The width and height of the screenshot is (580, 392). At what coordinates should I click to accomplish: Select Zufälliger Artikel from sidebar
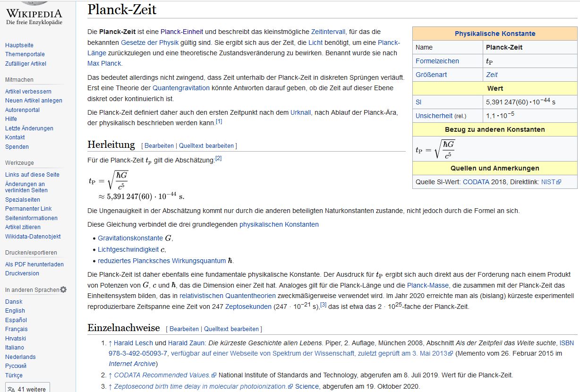(26, 64)
